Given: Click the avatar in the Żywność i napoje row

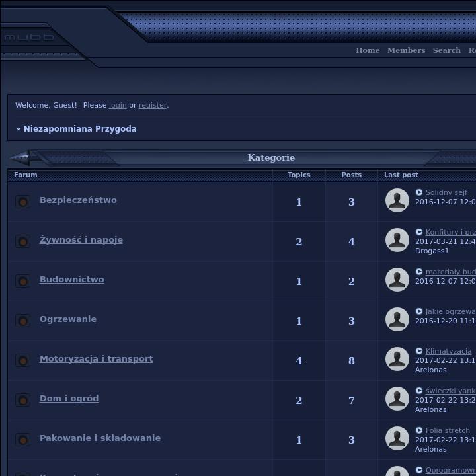Looking at the screenshot, I should (x=397, y=240).
